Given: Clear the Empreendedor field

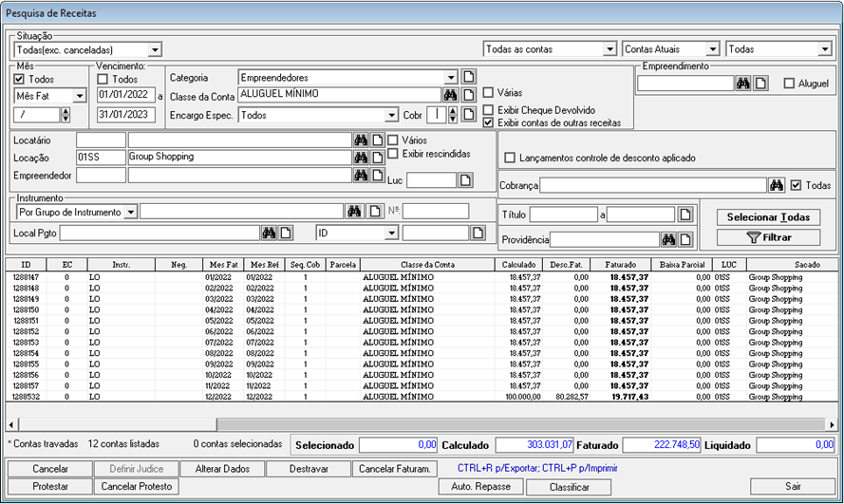Looking at the screenshot, I should (378, 176).
